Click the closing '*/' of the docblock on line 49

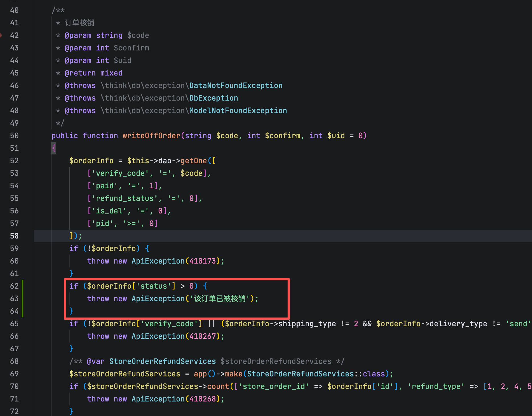(x=60, y=123)
